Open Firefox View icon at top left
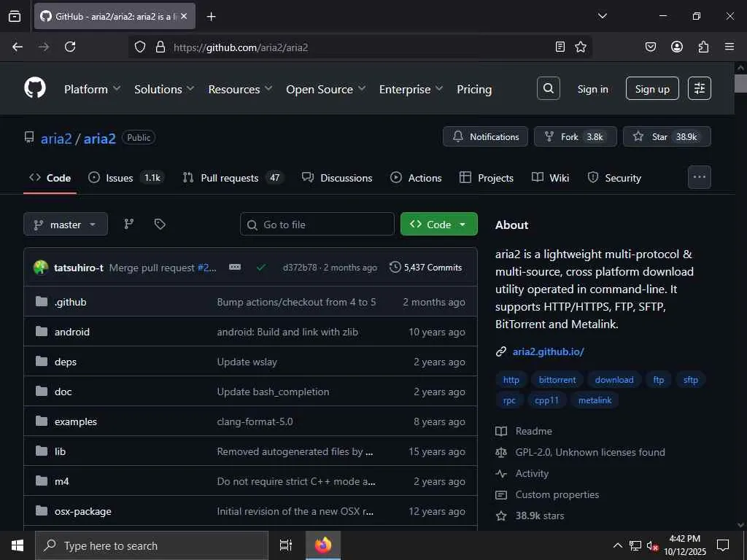Image resolution: width=747 pixels, height=560 pixels. point(15,16)
